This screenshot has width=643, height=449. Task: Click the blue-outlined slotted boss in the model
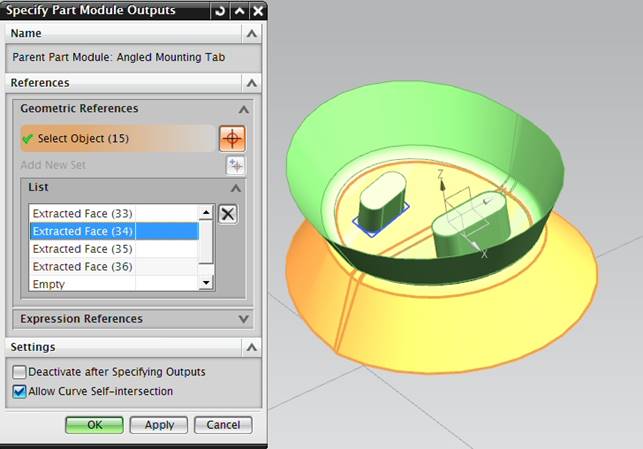(381, 203)
